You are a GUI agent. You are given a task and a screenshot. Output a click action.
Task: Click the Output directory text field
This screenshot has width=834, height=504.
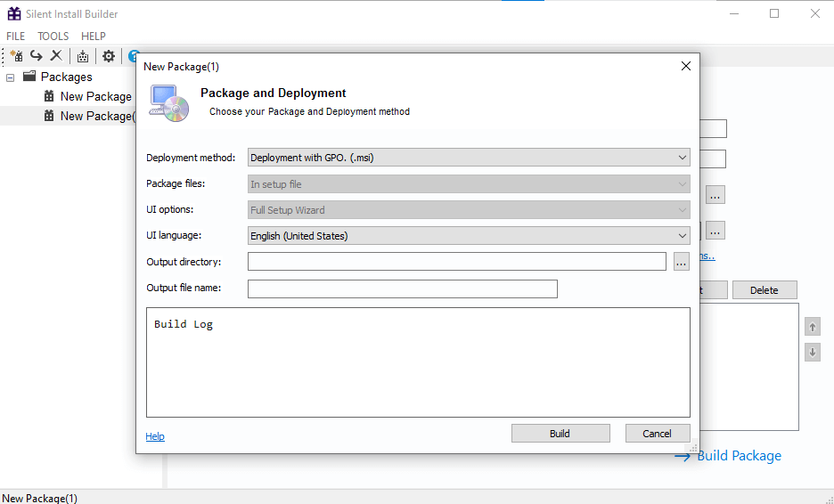point(457,262)
